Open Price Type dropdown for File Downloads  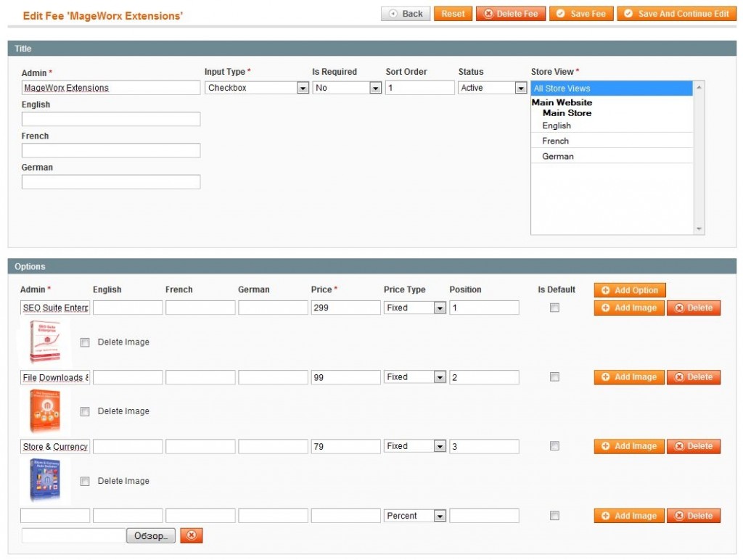(414, 377)
